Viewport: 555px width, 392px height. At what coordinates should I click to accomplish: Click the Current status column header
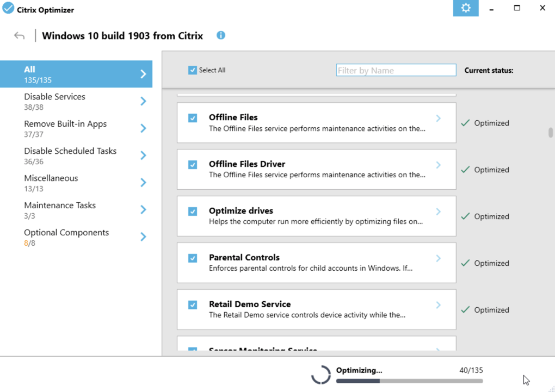489,70
